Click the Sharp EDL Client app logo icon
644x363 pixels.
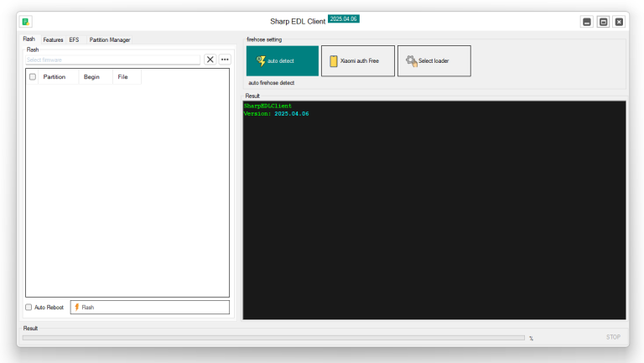pyautogui.click(x=25, y=22)
